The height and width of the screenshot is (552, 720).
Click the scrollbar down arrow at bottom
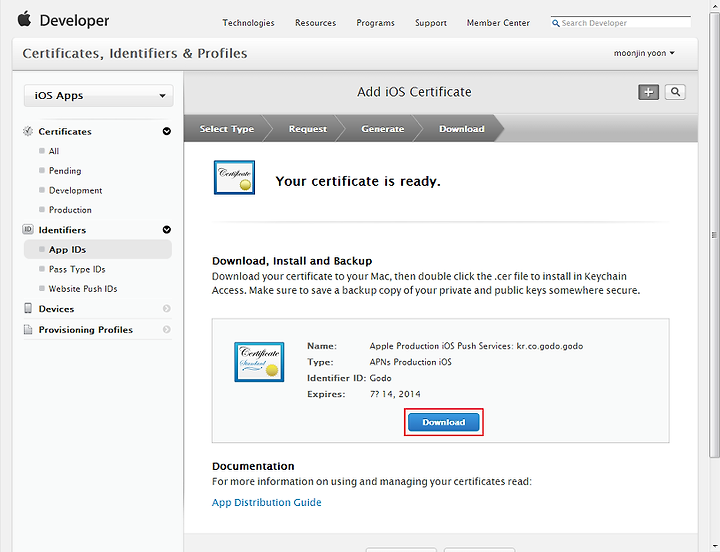pyautogui.click(x=714, y=546)
